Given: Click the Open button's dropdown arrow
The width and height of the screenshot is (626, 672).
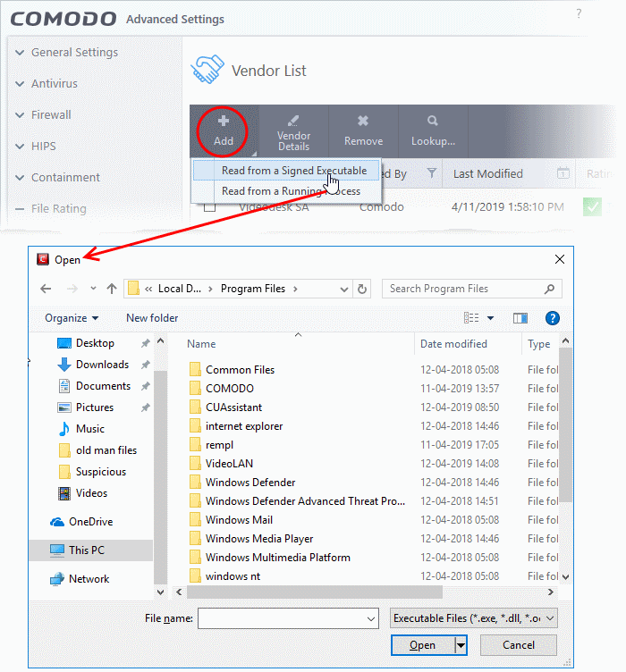Looking at the screenshot, I should [461, 645].
